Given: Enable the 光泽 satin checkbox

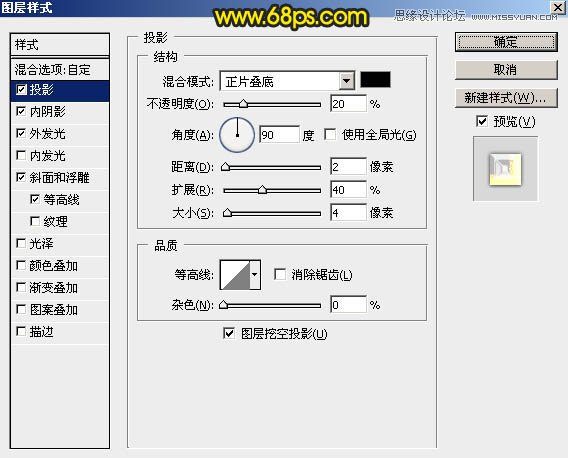Looking at the screenshot, I should tap(21, 243).
